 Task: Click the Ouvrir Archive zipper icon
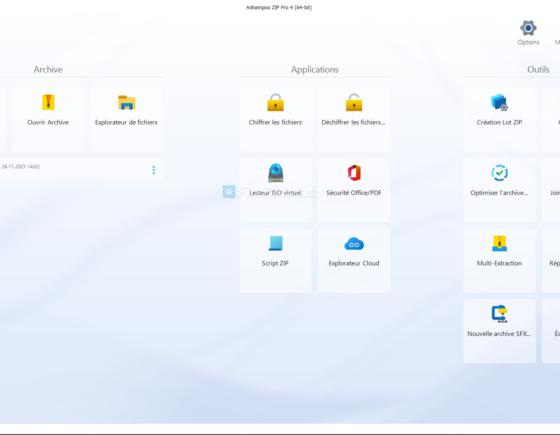(x=48, y=102)
